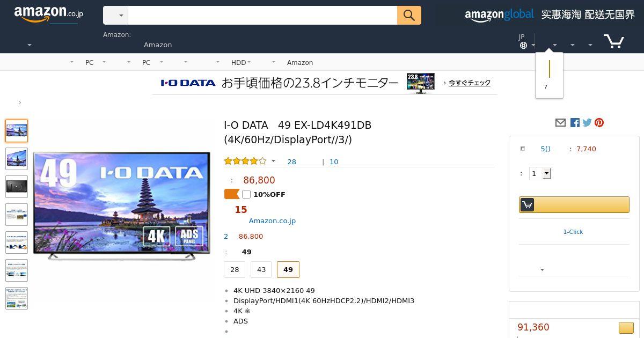This screenshot has height=338, width=644.
Task: Click the four-star rating icons
Action: (x=245, y=161)
